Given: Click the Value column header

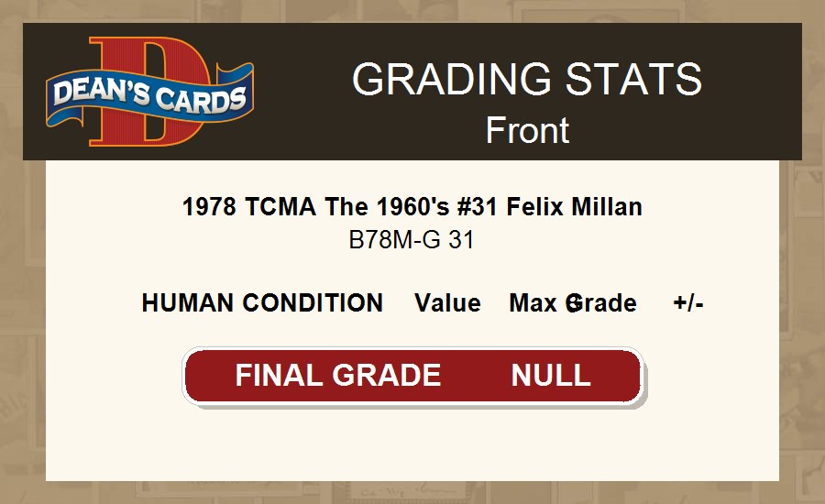Looking at the screenshot, I should [447, 303].
